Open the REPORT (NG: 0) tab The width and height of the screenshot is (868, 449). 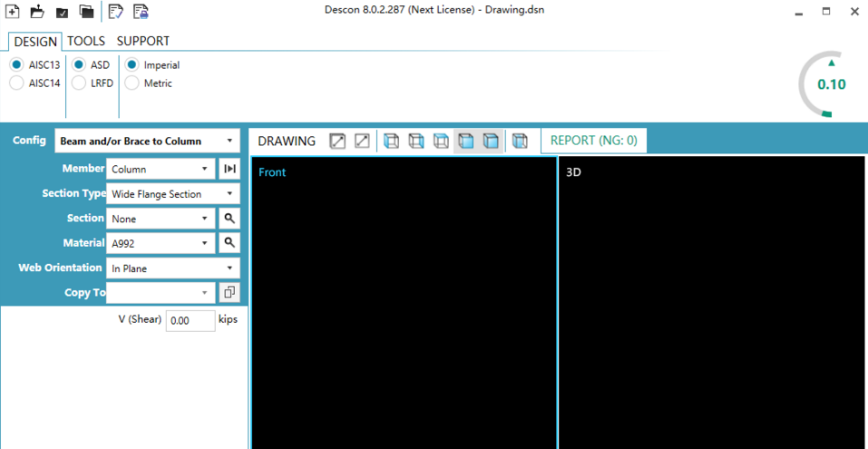click(x=594, y=141)
